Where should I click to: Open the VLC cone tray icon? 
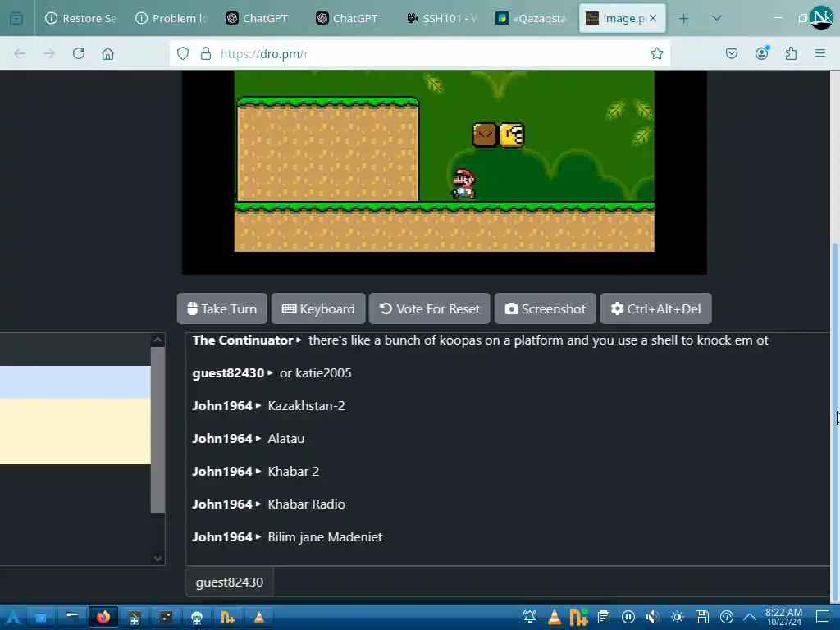(555, 618)
